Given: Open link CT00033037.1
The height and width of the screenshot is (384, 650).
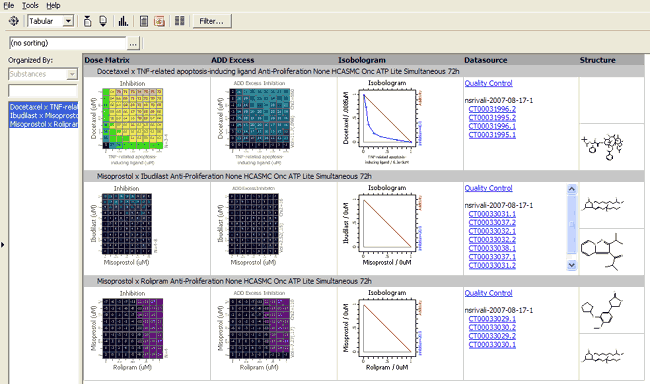Looking at the screenshot, I should coord(492,257).
